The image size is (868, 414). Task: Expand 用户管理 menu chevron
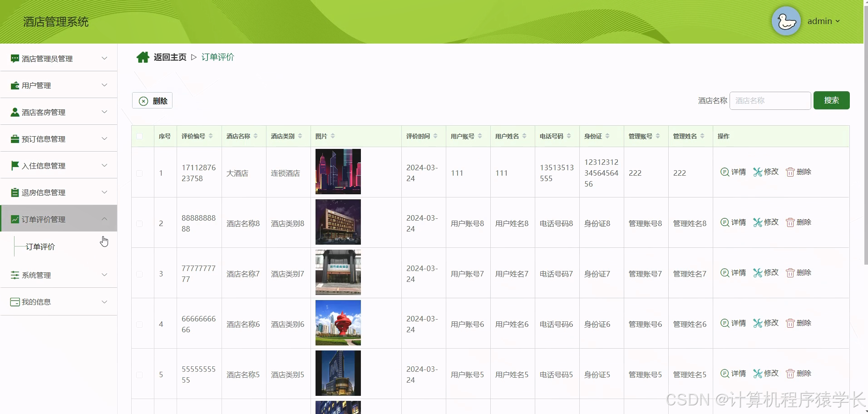[104, 85]
